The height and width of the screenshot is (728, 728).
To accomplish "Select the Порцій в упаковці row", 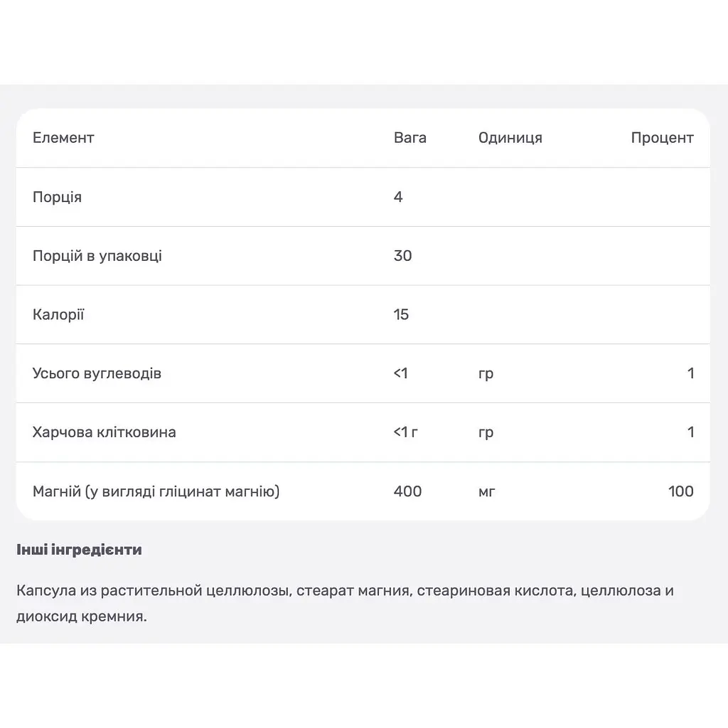I will pyautogui.click(x=363, y=256).
